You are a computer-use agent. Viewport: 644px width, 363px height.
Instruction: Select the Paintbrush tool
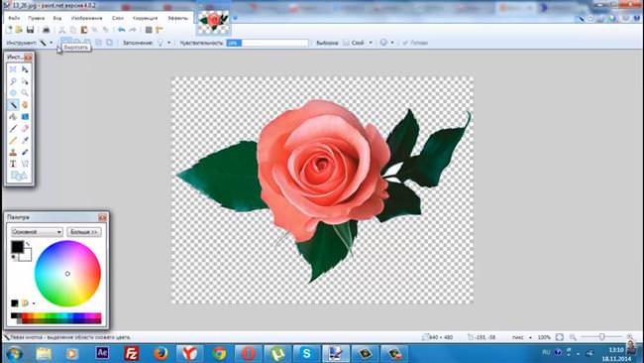(x=13, y=129)
